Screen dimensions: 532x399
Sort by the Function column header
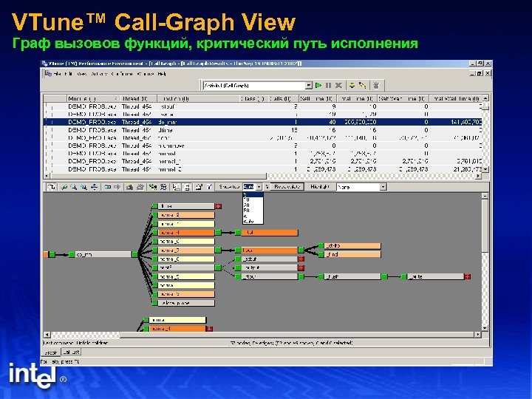(x=198, y=99)
